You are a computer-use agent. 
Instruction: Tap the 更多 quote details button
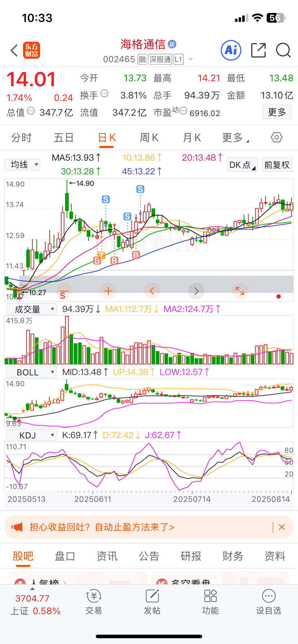(x=277, y=112)
